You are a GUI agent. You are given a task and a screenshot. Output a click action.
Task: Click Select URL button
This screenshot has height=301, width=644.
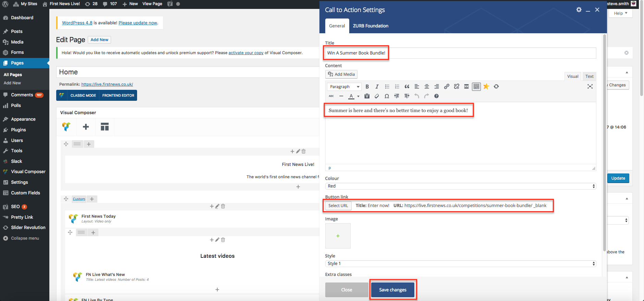pos(338,206)
